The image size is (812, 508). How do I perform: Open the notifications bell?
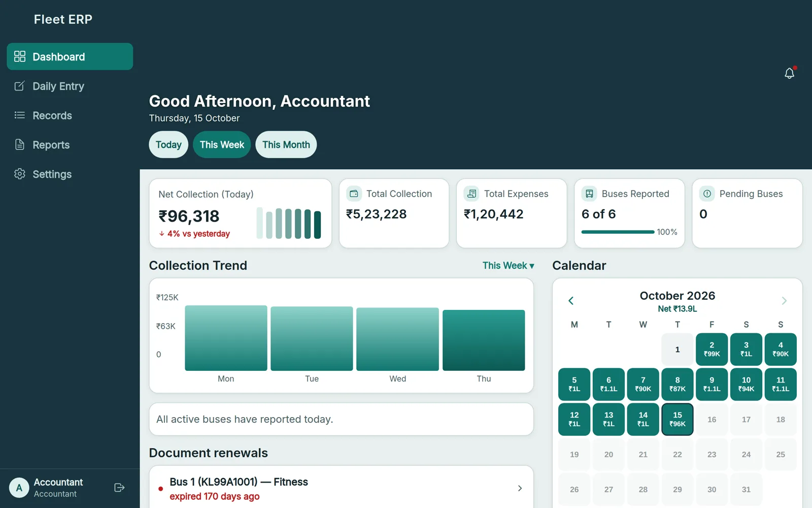point(789,73)
